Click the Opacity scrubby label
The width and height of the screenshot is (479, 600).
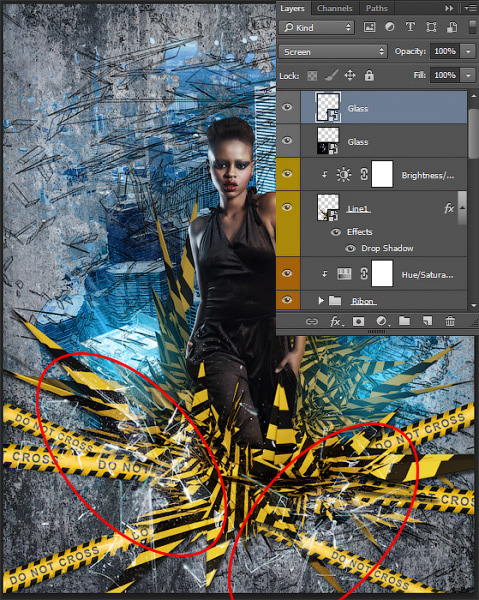pos(410,51)
